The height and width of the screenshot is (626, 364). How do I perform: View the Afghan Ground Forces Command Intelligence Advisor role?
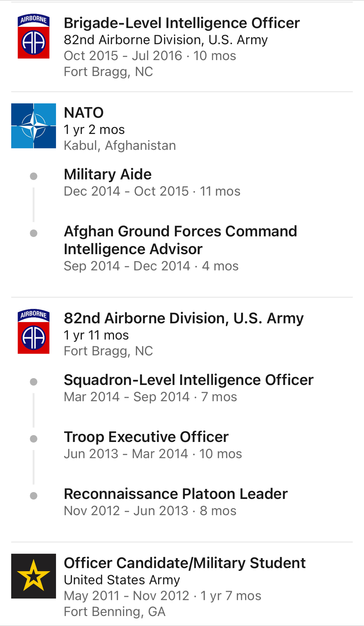[180, 240]
